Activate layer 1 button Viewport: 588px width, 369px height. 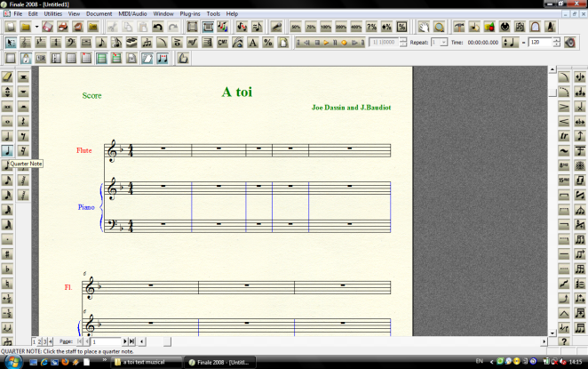point(34,341)
